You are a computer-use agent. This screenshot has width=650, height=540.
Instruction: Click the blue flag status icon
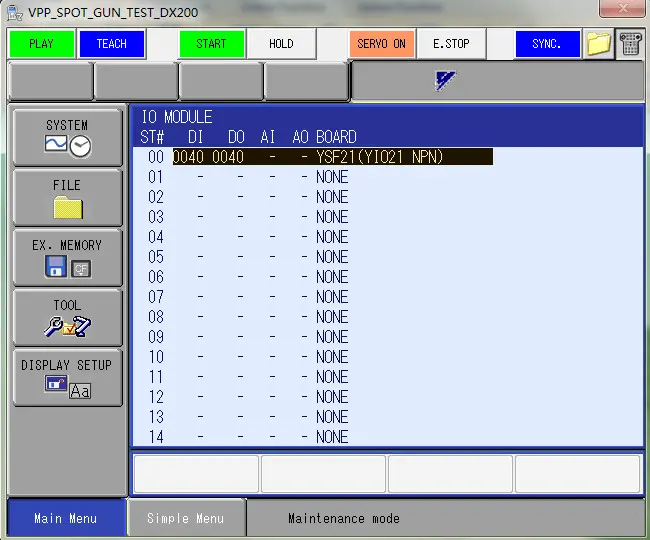pos(446,82)
